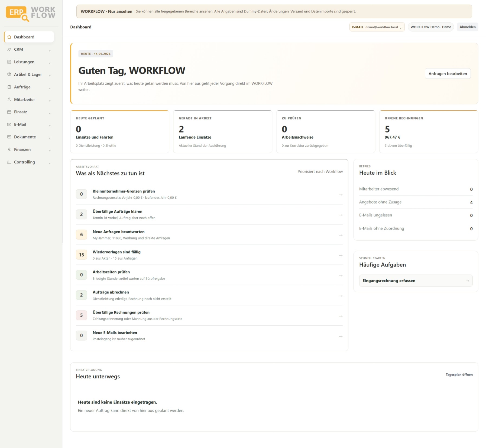Open the Gerade in Arbeit card
The image size is (486, 448).
223,132
